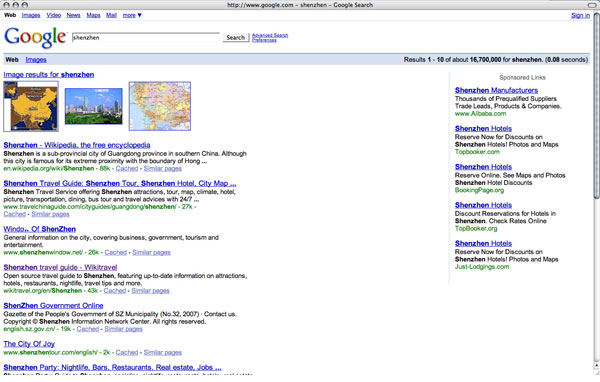Open Similar pages for wikitravel result

click(150, 291)
